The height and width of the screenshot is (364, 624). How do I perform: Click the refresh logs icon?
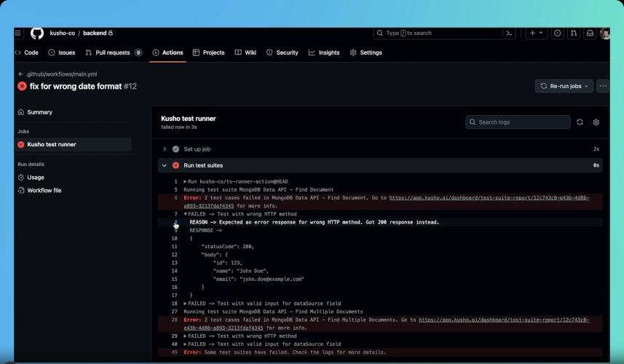[580, 122]
